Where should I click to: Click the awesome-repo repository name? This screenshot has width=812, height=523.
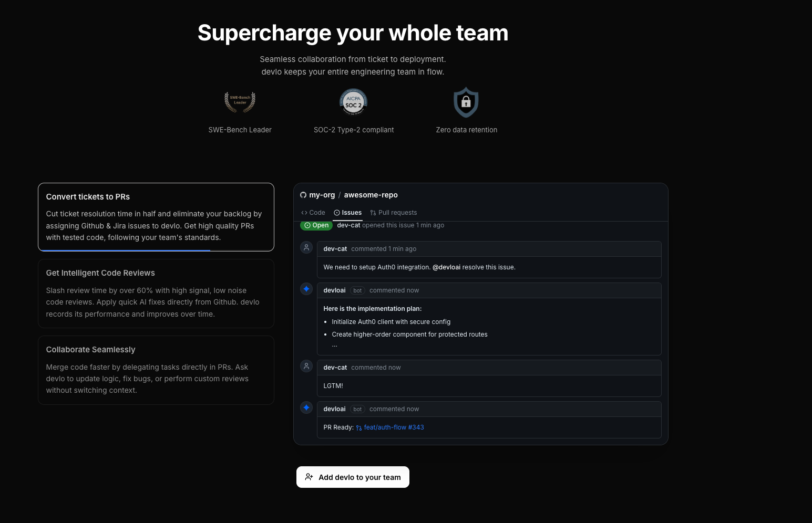(x=371, y=195)
